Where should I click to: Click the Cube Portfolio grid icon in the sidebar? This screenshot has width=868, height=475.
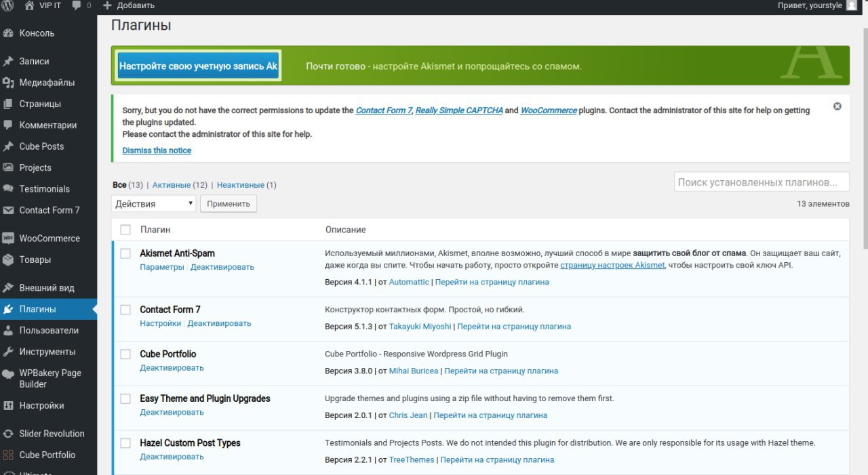point(8,455)
